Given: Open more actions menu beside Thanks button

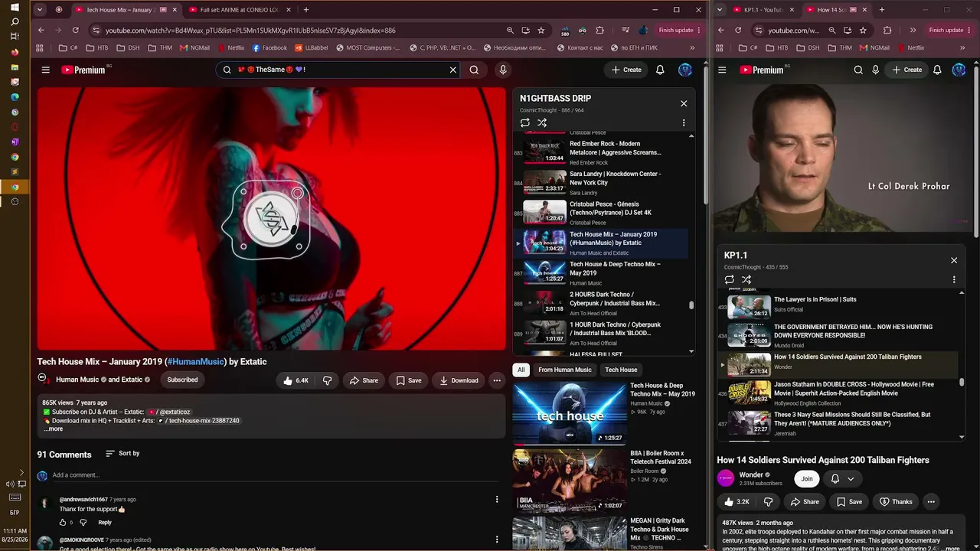Looking at the screenshot, I should (931, 502).
